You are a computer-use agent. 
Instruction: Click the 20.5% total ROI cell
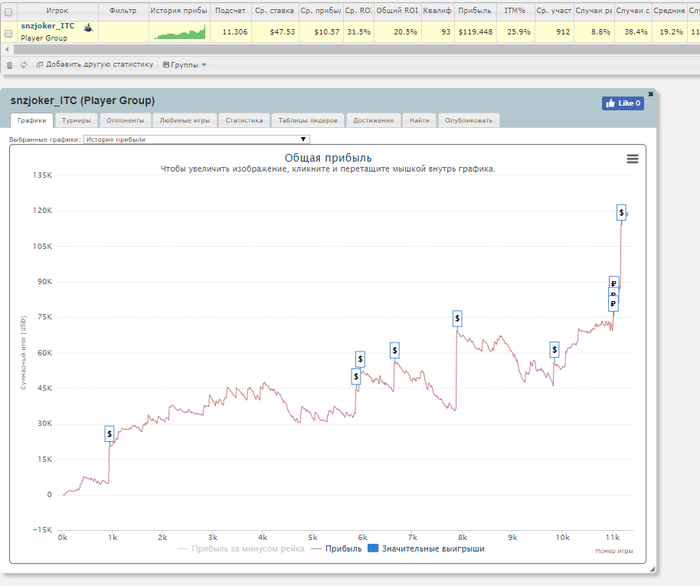point(397,32)
